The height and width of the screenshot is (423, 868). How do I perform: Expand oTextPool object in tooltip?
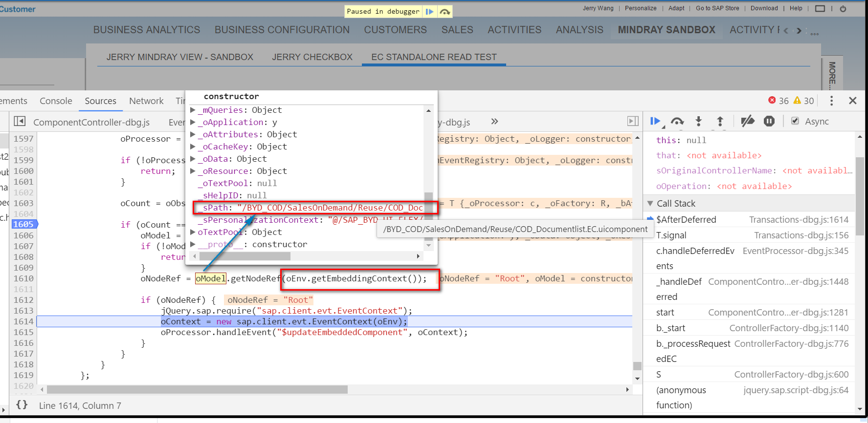tap(193, 232)
